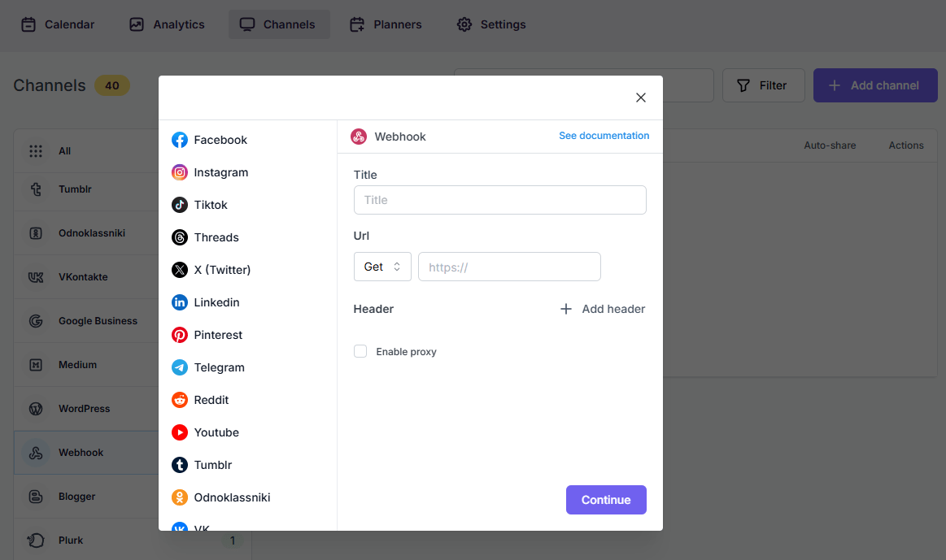Click WordPress label in sidebar
The height and width of the screenshot is (560, 946).
pyautogui.click(x=85, y=409)
